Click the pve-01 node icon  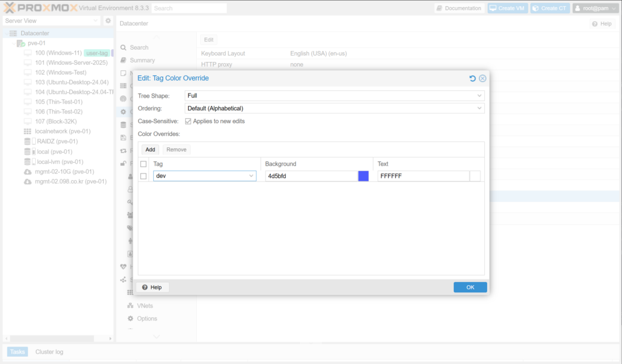pyautogui.click(x=21, y=43)
